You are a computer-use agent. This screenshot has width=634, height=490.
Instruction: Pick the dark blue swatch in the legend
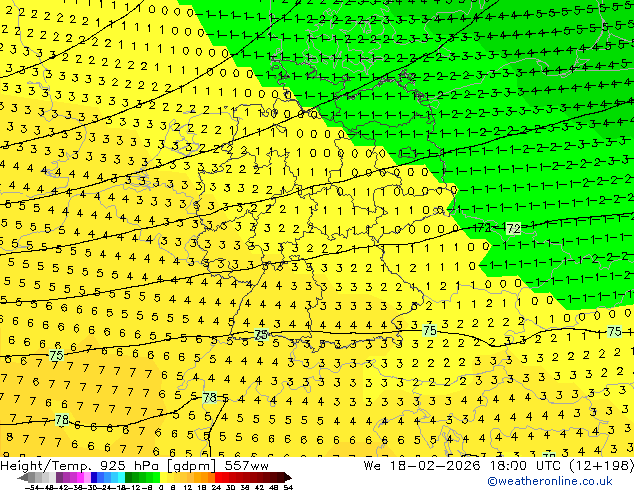tap(93, 477)
